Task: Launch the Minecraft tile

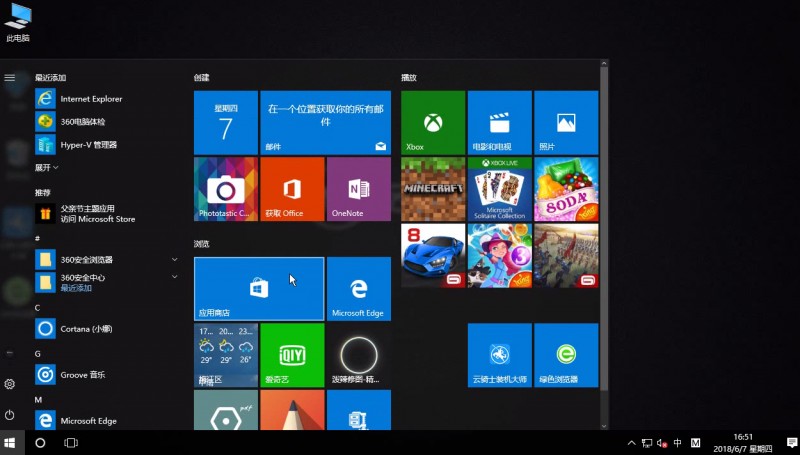Action: click(x=433, y=189)
